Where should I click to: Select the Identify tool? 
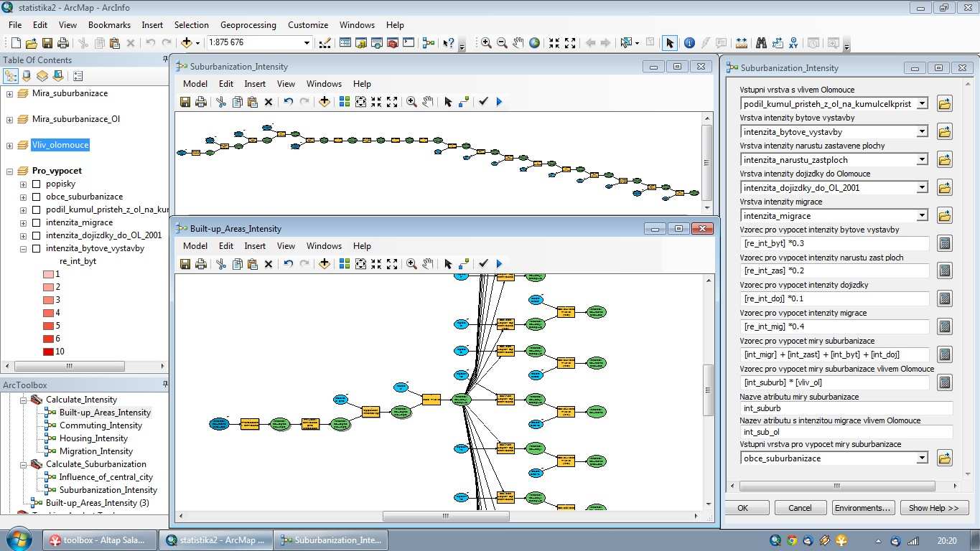(x=689, y=43)
